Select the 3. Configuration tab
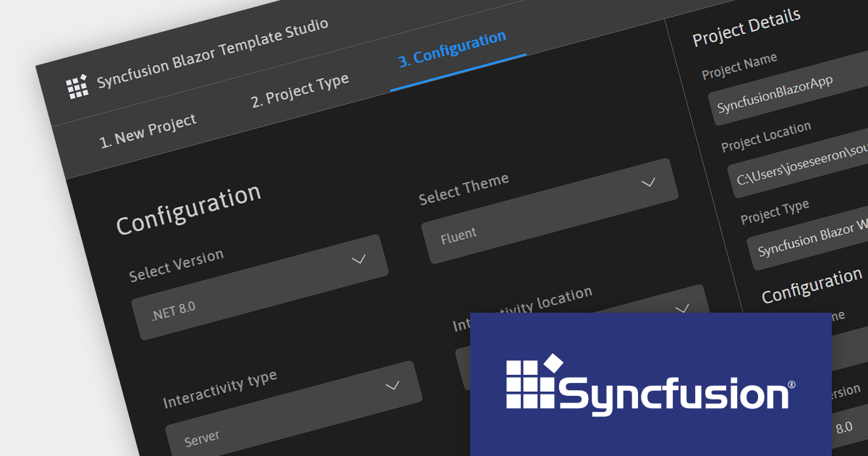 (x=452, y=48)
